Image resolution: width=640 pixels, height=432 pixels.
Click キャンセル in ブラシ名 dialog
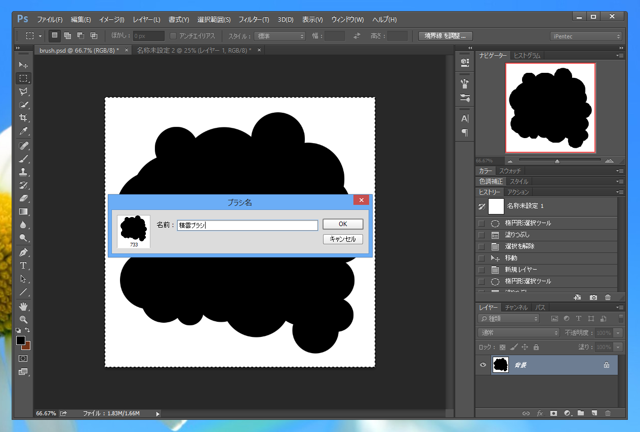[343, 239]
